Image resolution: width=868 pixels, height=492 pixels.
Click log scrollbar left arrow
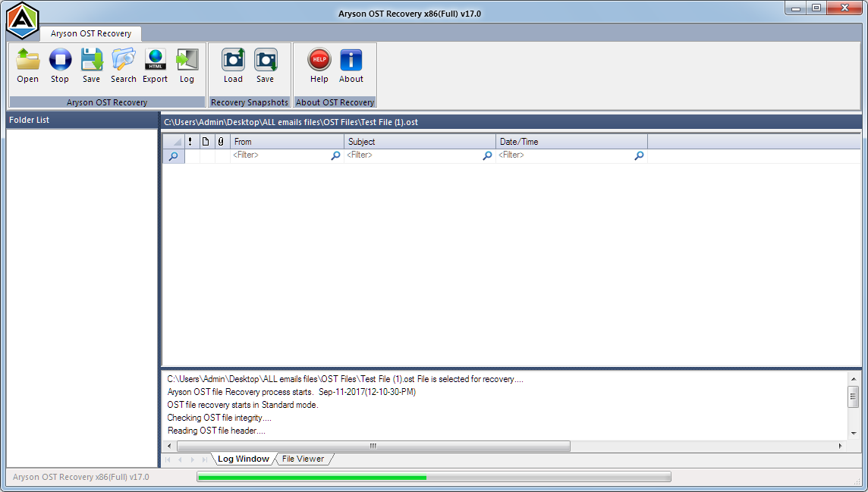click(169, 446)
